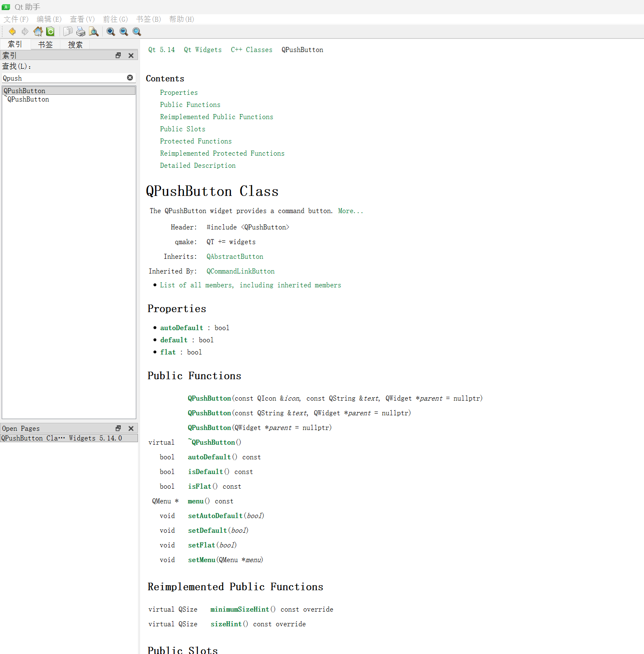Open the 编辑(E) menu
Viewport: 644px width, 654px height.
(x=49, y=19)
